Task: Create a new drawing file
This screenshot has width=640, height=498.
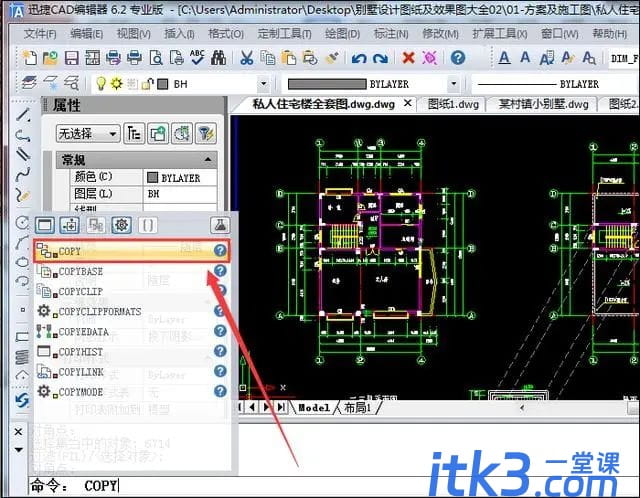Action: point(29,58)
